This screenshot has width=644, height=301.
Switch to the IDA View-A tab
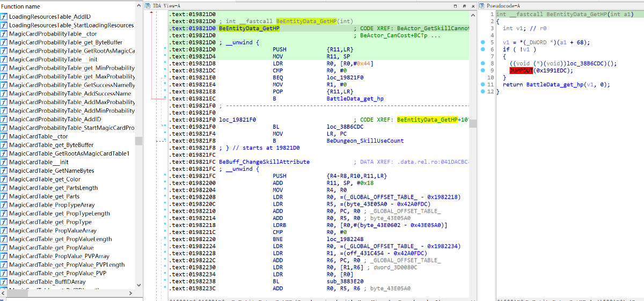point(166,5)
